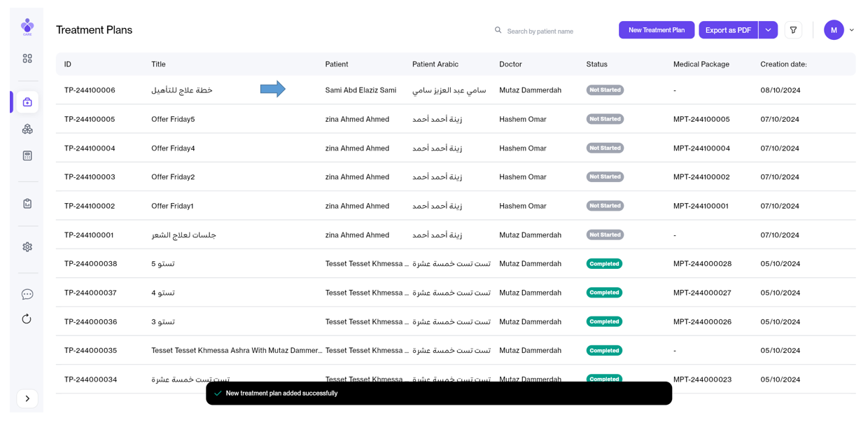Viewport: 868px width, 425px height.
Task: Open settings via the gear icon
Action: [27, 247]
